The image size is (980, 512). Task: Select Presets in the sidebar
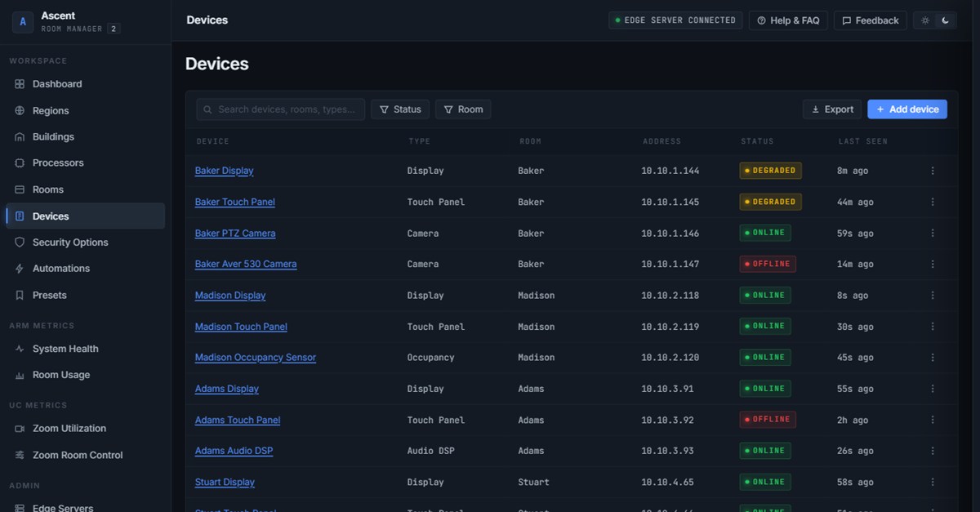pos(86,296)
